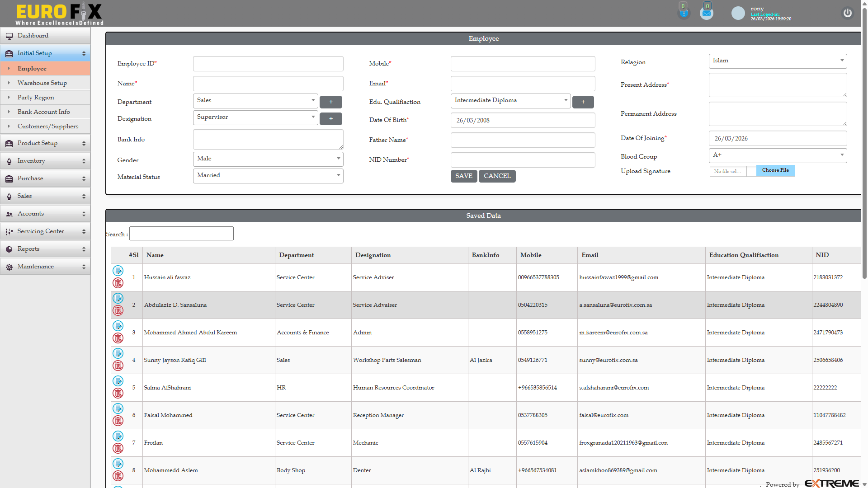This screenshot has width=868, height=488.
Task: Open the Material Status dropdown showing Married
Action: [x=268, y=176]
